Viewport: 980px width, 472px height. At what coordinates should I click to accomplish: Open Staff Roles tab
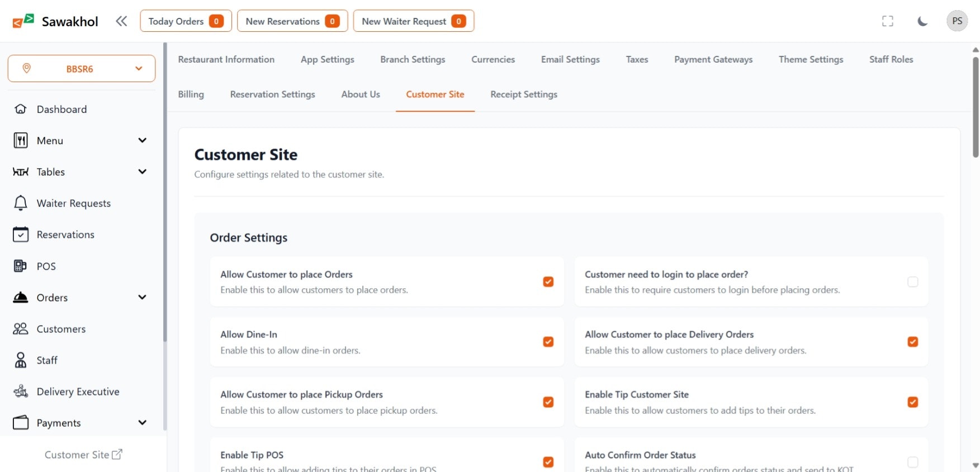click(x=891, y=59)
